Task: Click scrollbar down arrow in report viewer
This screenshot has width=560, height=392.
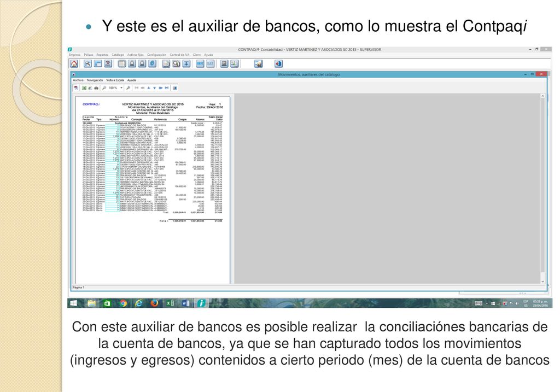Action: click(542, 282)
